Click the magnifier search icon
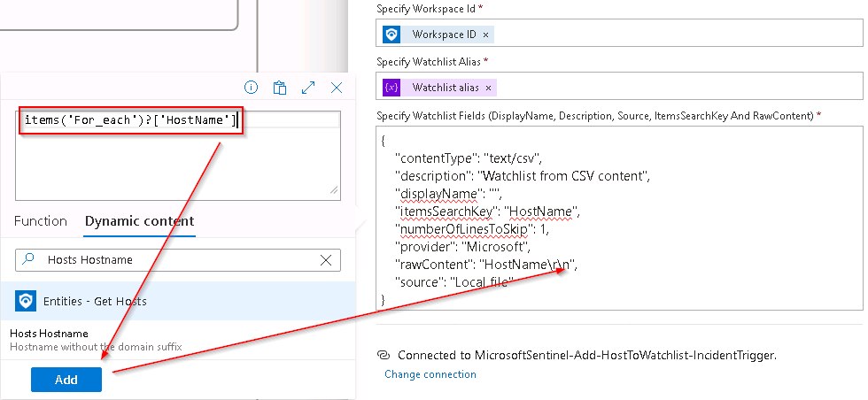The image size is (868, 400). [x=29, y=259]
